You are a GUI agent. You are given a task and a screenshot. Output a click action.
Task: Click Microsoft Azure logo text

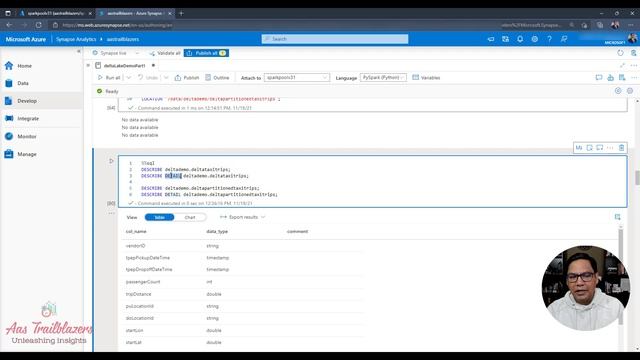26,39
